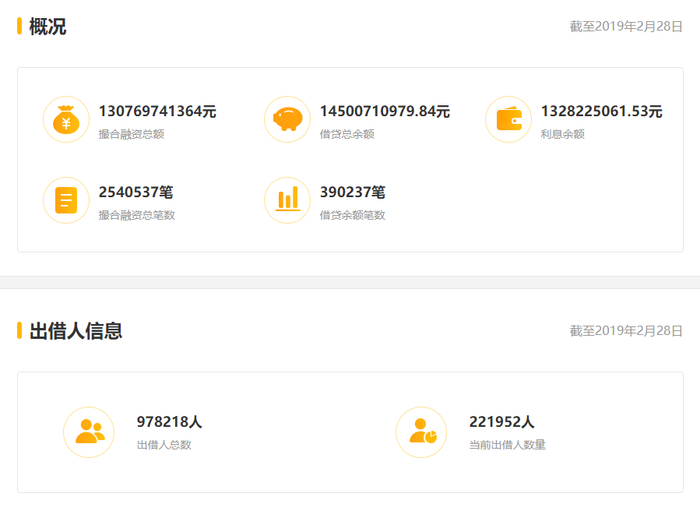The image size is (700, 508).
Task: Click the 390237笔 balance count
Action: click(352, 192)
